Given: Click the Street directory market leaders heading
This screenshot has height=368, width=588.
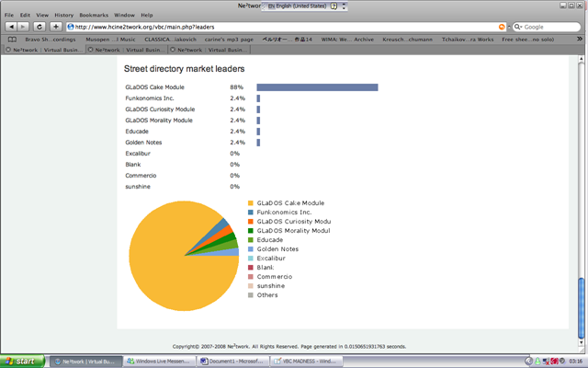Looking at the screenshot, I should click(x=184, y=69).
